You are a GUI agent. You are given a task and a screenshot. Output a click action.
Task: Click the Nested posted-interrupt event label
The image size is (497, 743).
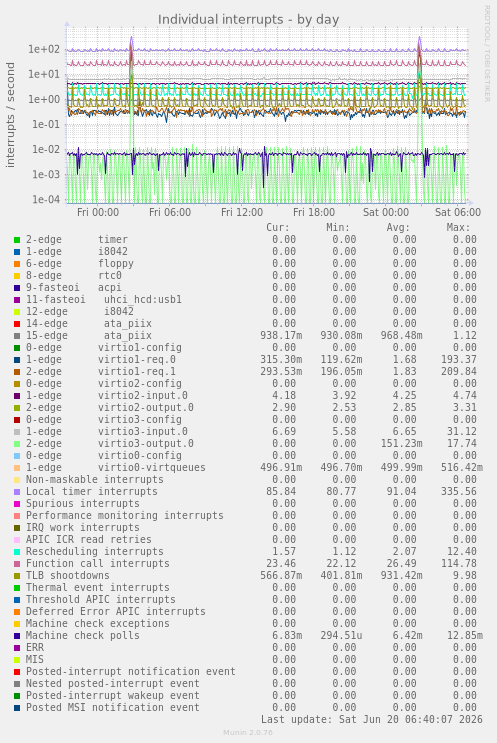point(113,684)
